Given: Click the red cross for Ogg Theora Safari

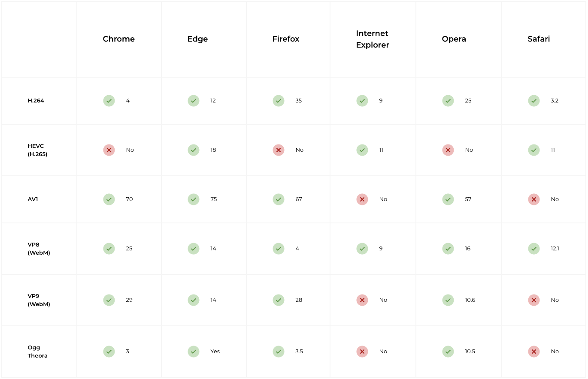Looking at the screenshot, I should click(534, 352).
